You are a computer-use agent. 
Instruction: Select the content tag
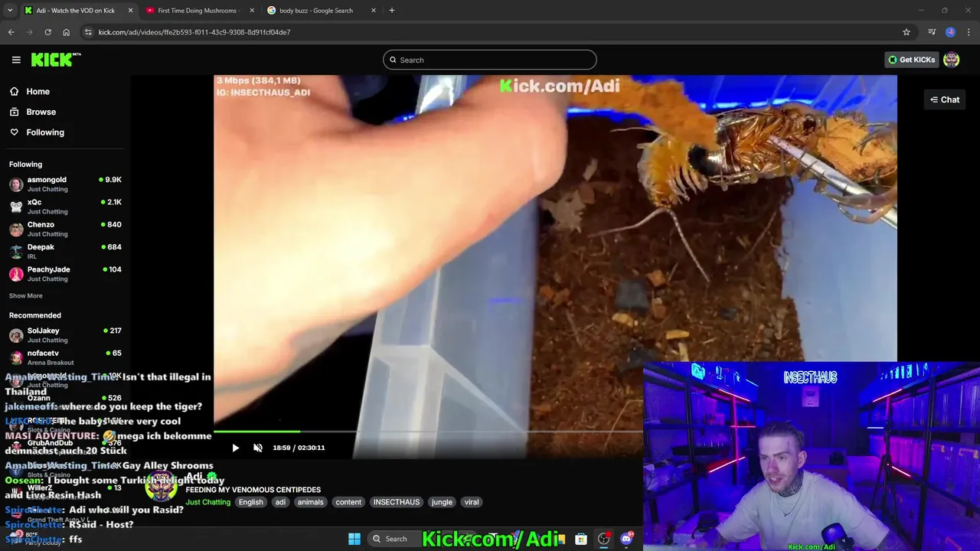(x=348, y=502)
